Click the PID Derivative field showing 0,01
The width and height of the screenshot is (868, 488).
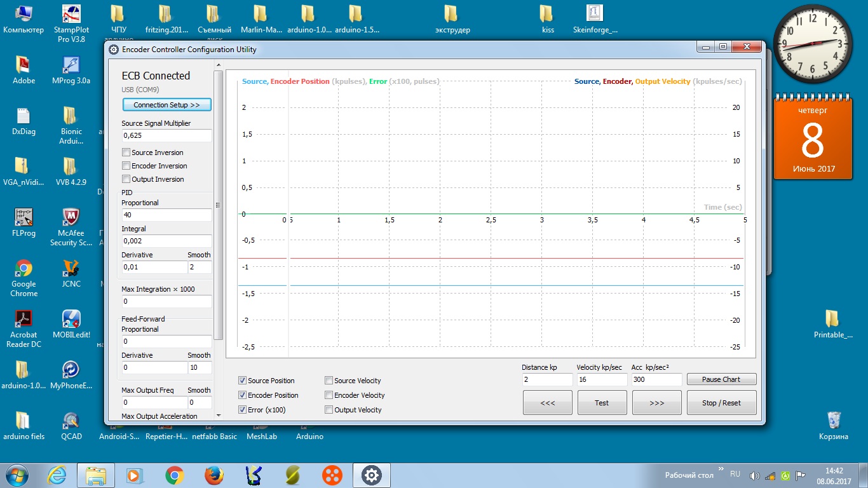pos(154,267)
